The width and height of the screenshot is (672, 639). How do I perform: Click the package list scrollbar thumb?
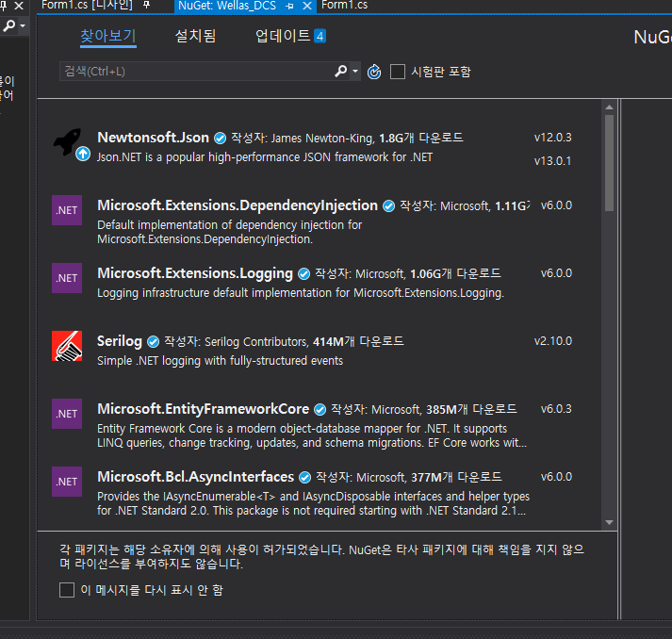pos(609,162)
